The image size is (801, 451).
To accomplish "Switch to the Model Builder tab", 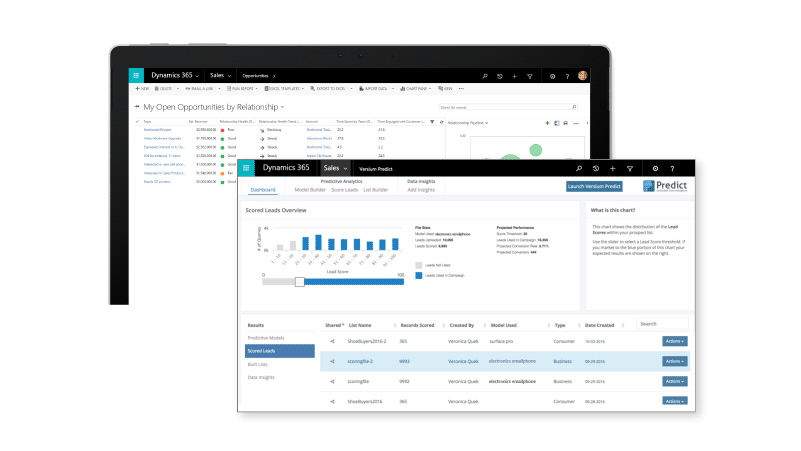I will [311, 189].
